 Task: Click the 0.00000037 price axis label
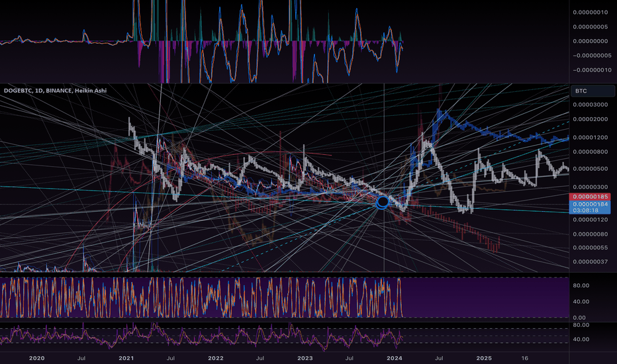591,261
